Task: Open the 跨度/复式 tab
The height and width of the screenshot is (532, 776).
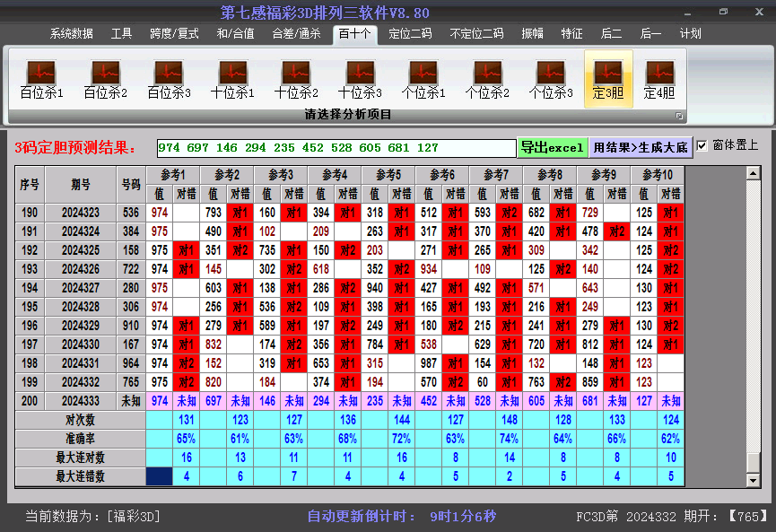Action: click(174, 34)
